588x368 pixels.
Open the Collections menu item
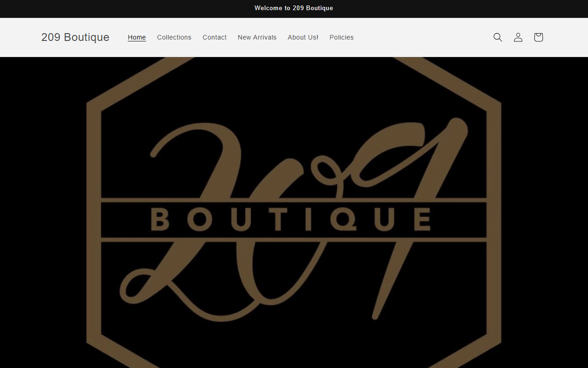click(174, 37)
